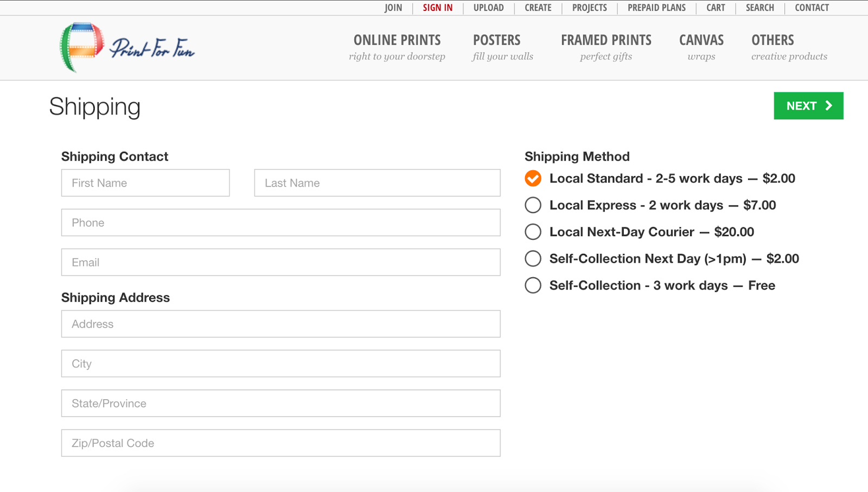This screenshot has height=492, width=868.
Task: Open Prepaid Plans page
Action: 656,8
